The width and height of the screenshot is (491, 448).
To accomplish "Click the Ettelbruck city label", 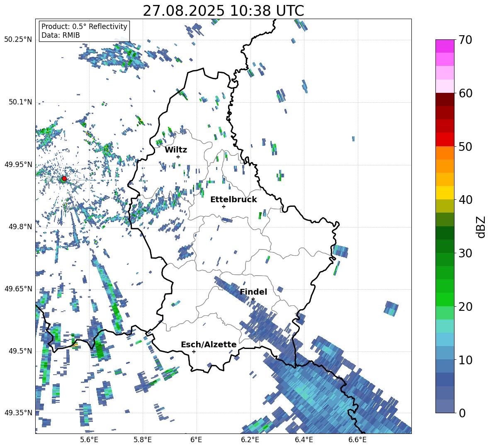I will (x=233, y=200).
